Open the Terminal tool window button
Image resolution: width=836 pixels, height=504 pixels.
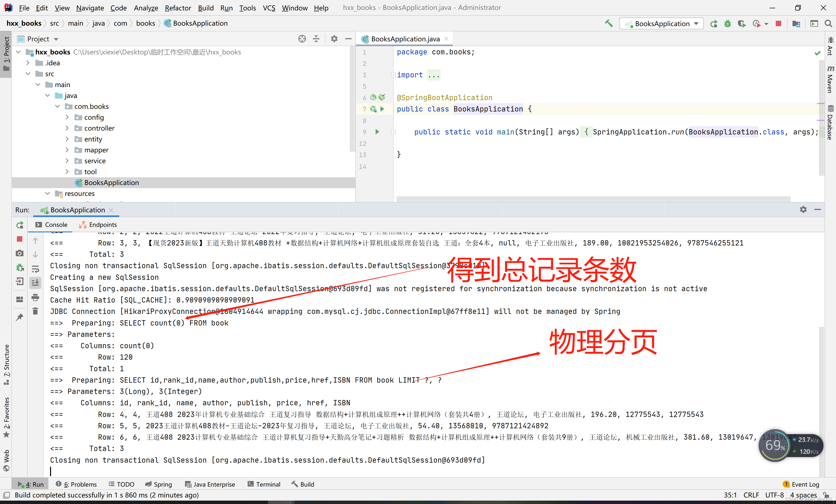[264, 484]
